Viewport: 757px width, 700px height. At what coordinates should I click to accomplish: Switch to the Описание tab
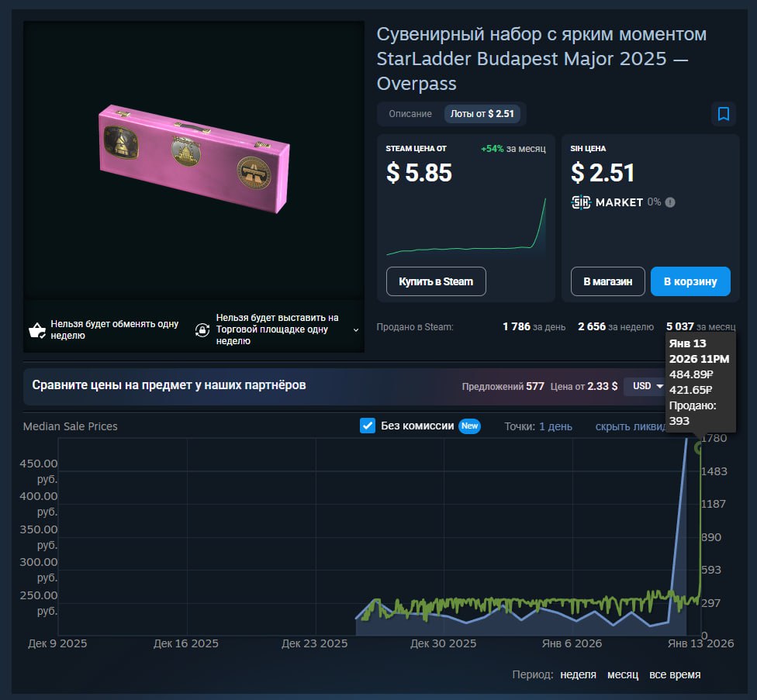coord(410,114)
